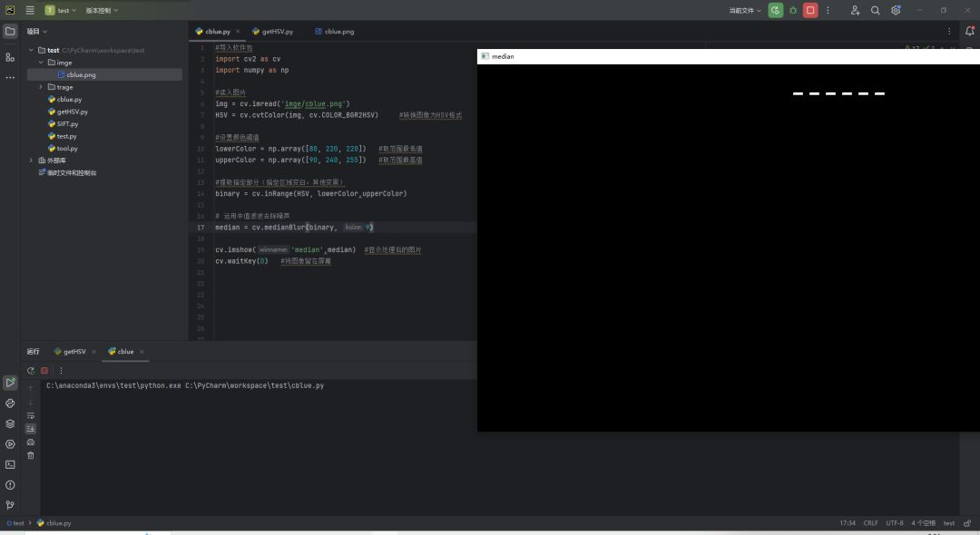Image resolution: width=980 pixels, height=535 pixels.
Task: Click the 版本控制 version control button
Action: click(101, 10)
